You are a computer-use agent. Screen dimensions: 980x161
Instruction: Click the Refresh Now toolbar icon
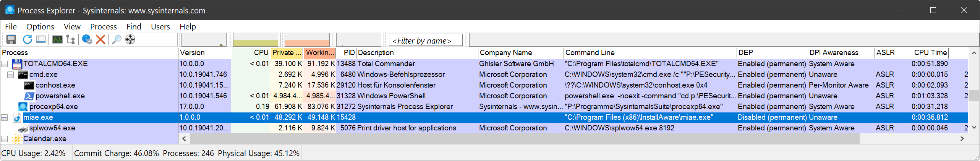27,39
